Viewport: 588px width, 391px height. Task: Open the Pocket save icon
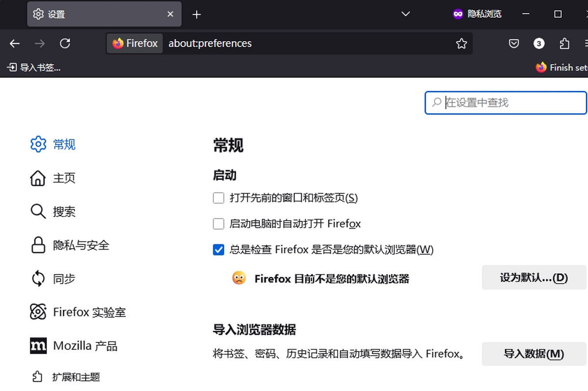(x=514, y=44)
